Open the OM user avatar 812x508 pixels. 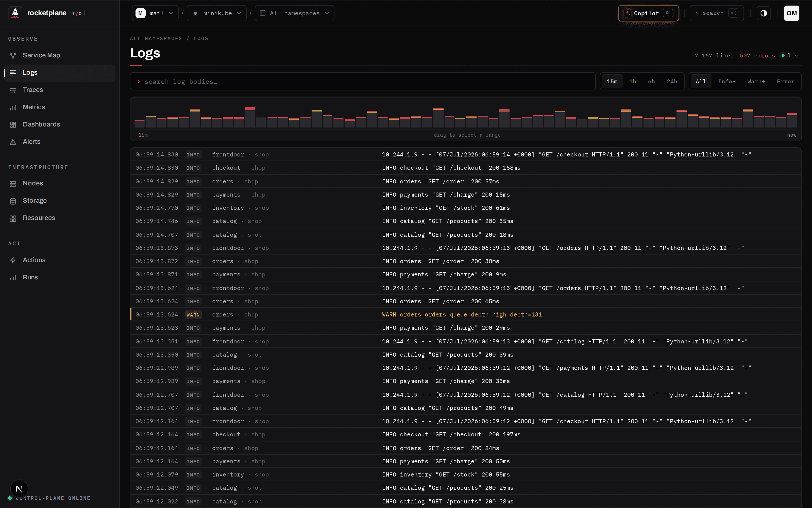[791, 13]
